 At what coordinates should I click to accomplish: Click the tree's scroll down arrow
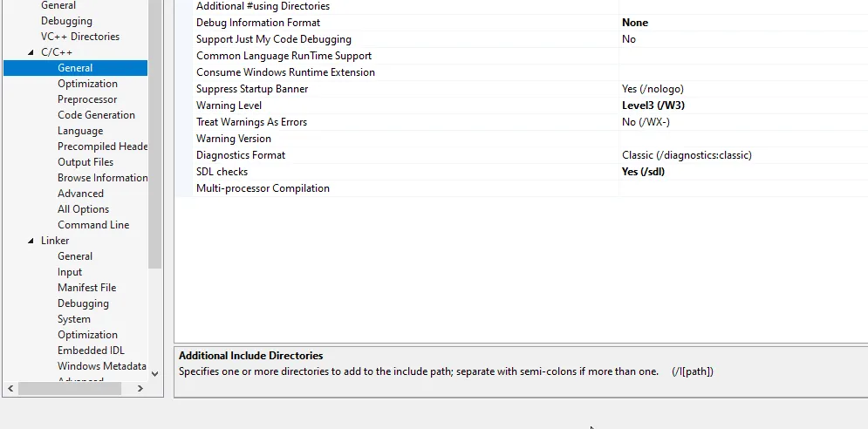coord(155,373)
